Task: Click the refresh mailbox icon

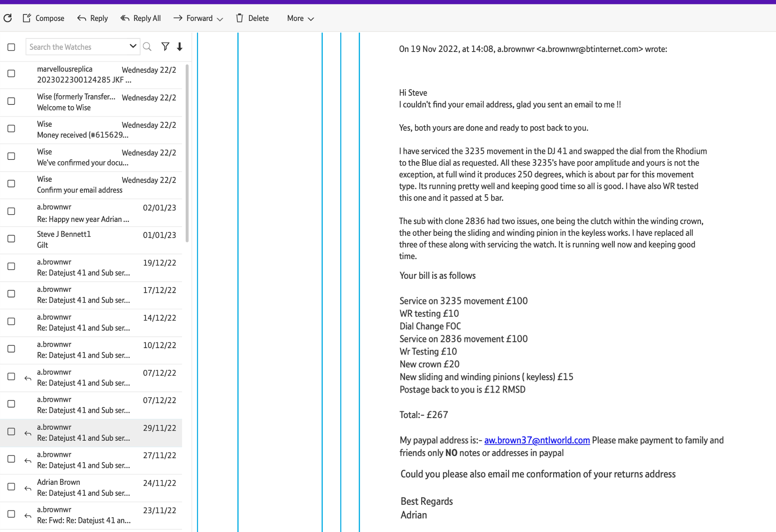Action: (7, 18)
